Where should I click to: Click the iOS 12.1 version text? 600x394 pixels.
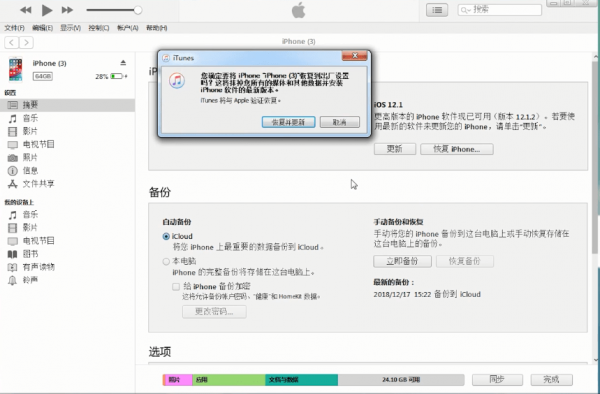[x=388, y=104]
